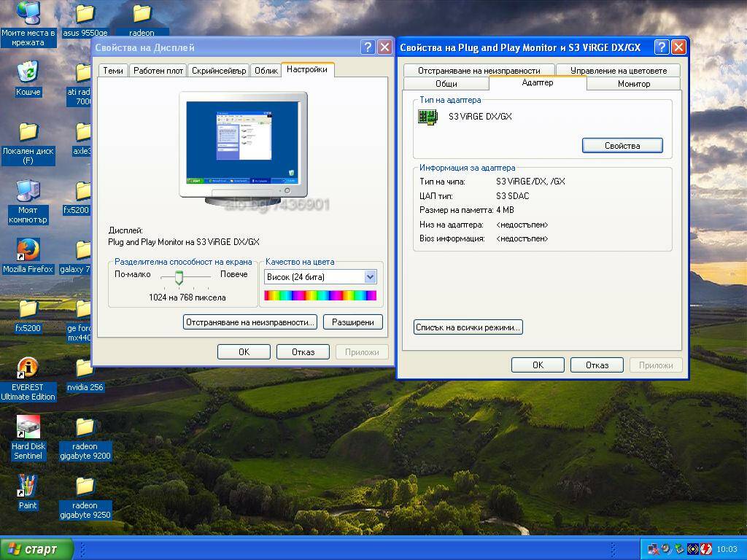This screenshot has width=747, height=560.
Task: Click the S3 ViRGE adapter card icon
Action: [x=427, y=117]
